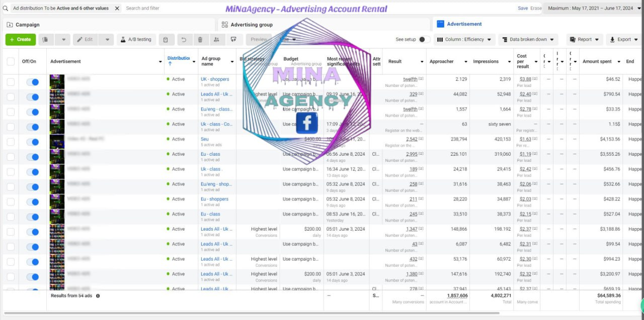Toggle off the ad in the $4,153.56 row
Image resolution: width=644 pixels, height=320 pixels.
[32, 142]
